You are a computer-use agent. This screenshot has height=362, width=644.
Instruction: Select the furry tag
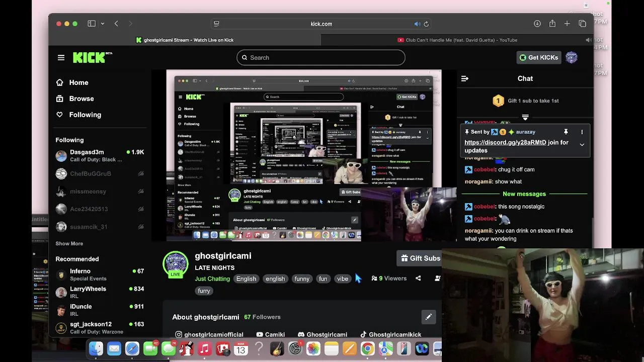point(204,291)
